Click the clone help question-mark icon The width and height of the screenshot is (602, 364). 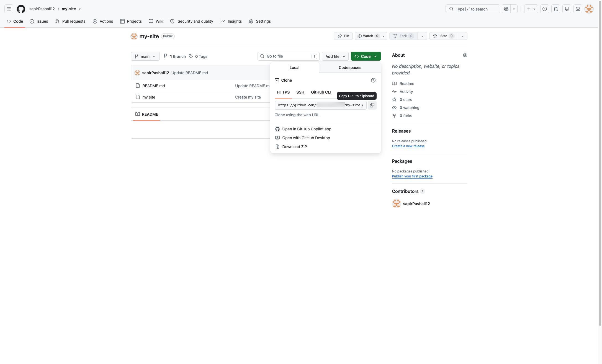[x=373, y=80]
